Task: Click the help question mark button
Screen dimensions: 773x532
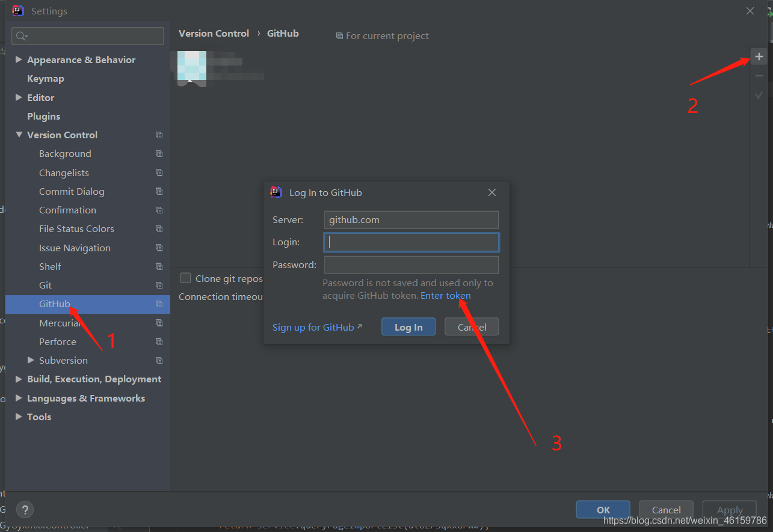Action: [x=25, y=509]
